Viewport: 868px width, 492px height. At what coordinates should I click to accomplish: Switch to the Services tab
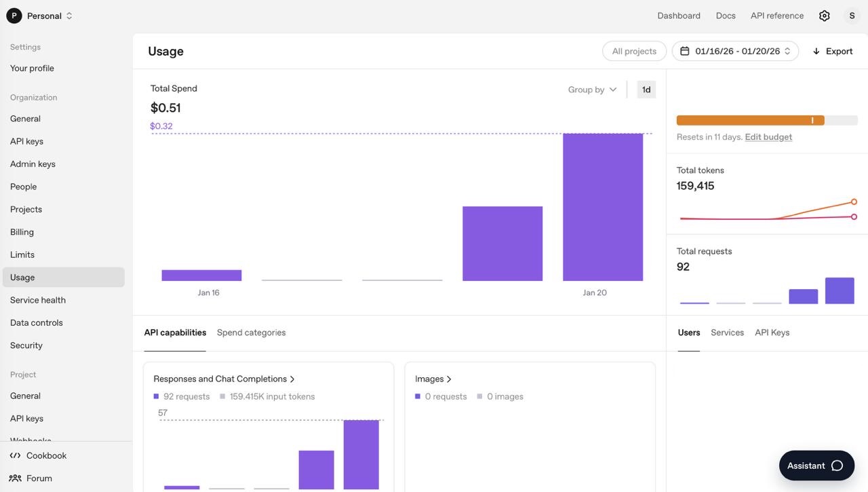tap(727, 333)
